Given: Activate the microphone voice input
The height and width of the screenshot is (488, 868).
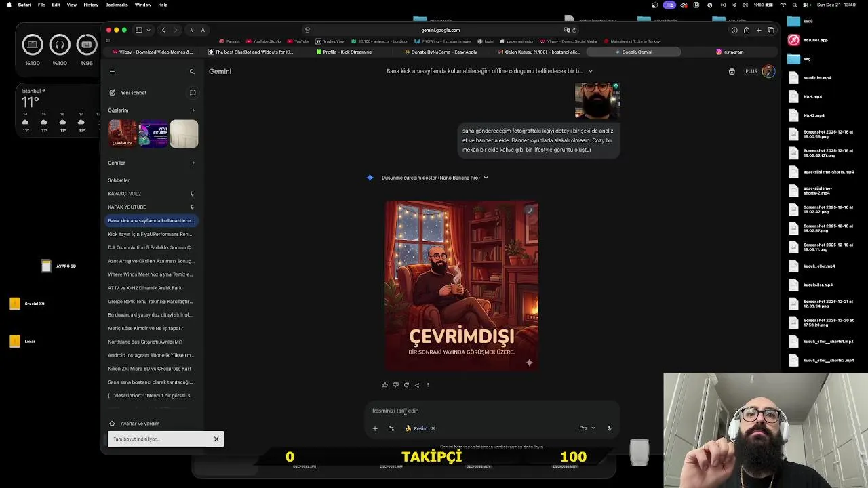Looking at the screenshot, I should coord(609,428).
